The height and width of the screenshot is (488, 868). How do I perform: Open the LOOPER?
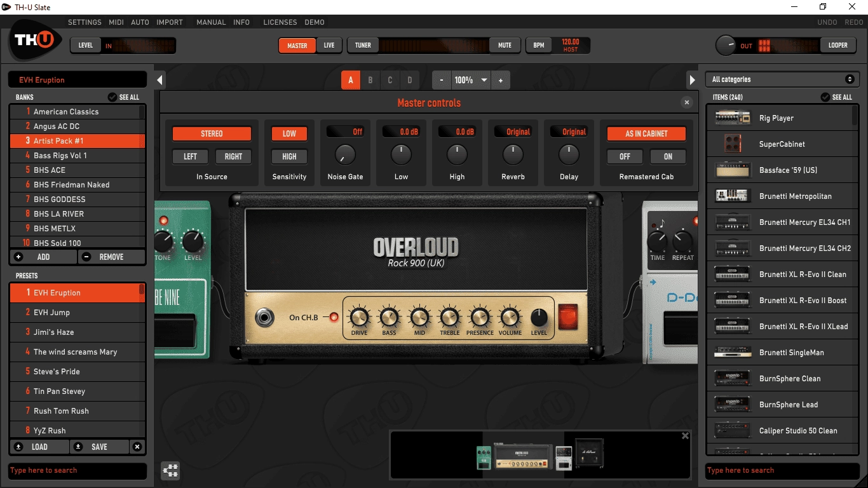point(837,45)
